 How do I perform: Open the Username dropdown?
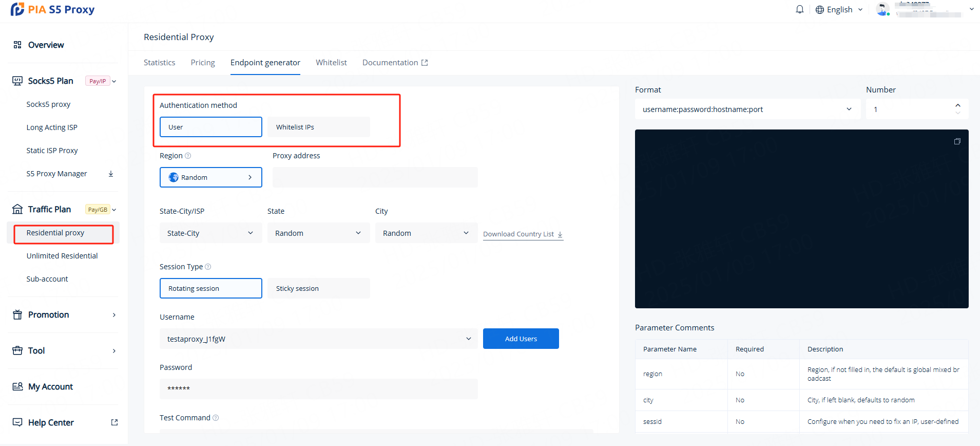pos(318,339)
